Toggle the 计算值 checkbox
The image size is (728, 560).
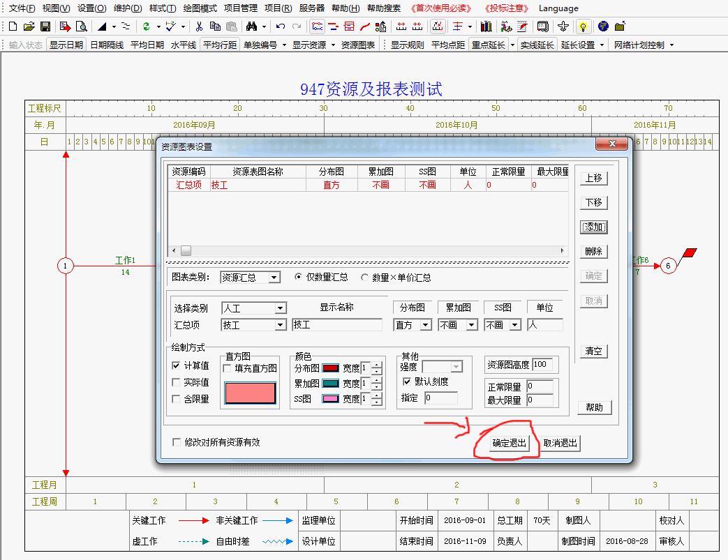click(x=177, y=365)
